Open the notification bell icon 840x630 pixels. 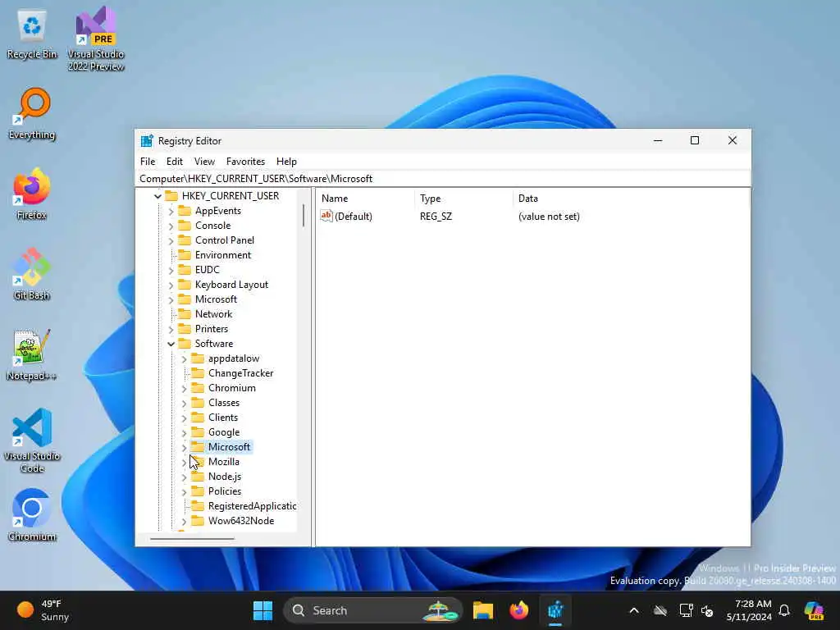tap(784, 610)
